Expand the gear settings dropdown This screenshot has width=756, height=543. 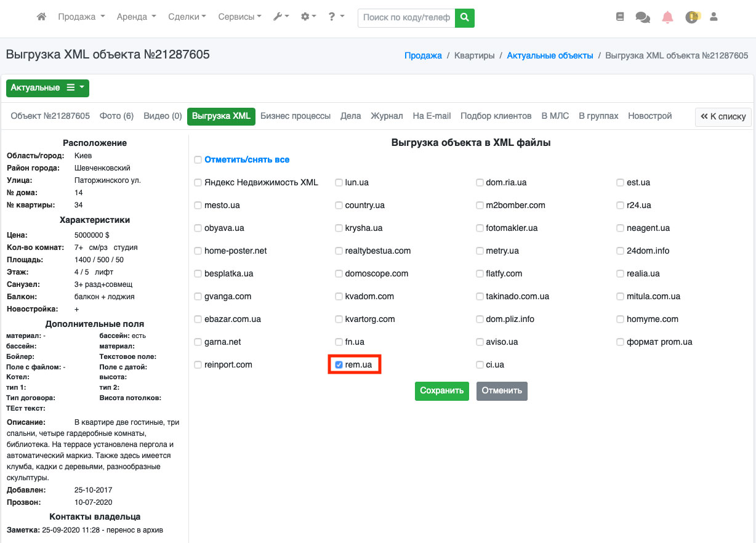308,17
